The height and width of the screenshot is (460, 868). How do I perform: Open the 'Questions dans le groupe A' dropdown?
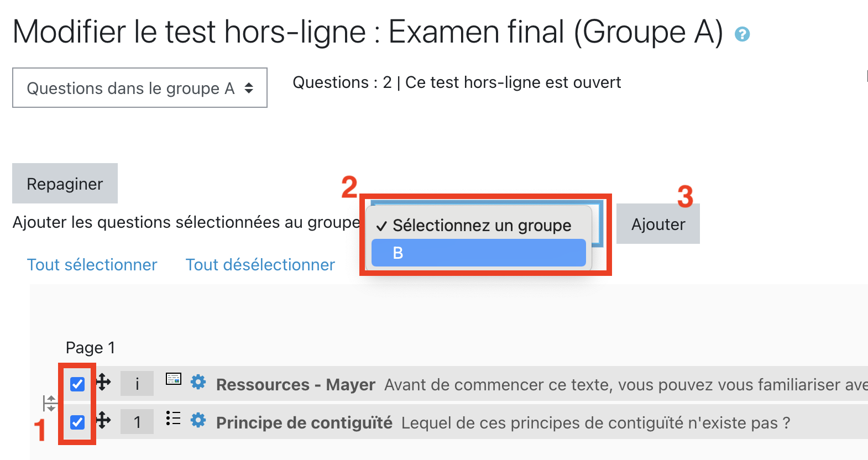point(139,88)
